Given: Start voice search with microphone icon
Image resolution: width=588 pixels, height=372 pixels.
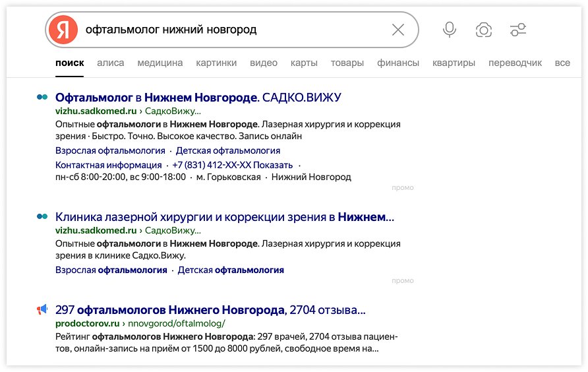Looking at the screenshot, I should click(x=450, y=30).
